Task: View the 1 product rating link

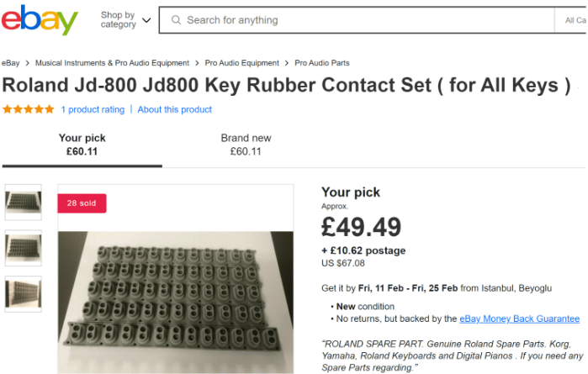Action: click(93, 109)
